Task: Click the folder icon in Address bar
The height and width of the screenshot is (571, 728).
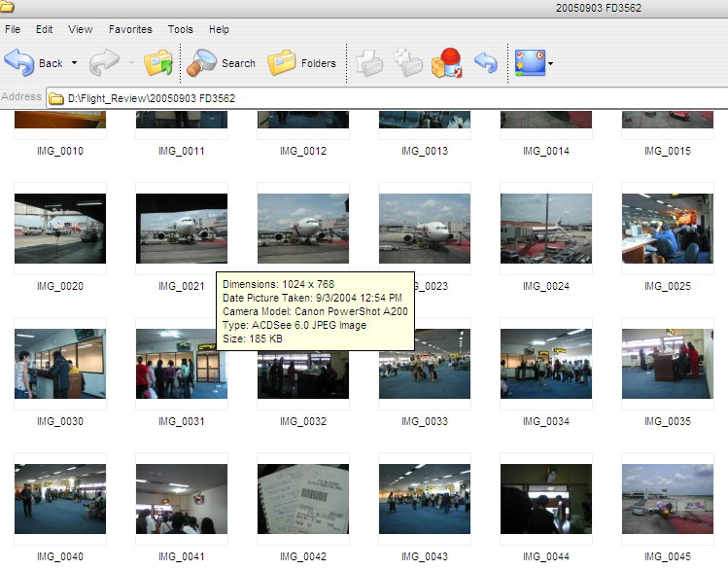Action: pos(56,98)
